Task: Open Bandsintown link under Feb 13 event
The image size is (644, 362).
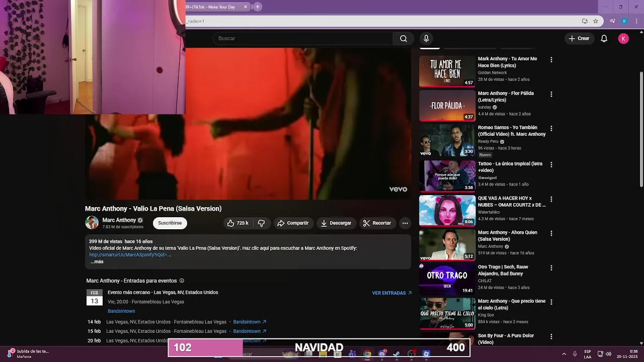Action: click(121, 311)
